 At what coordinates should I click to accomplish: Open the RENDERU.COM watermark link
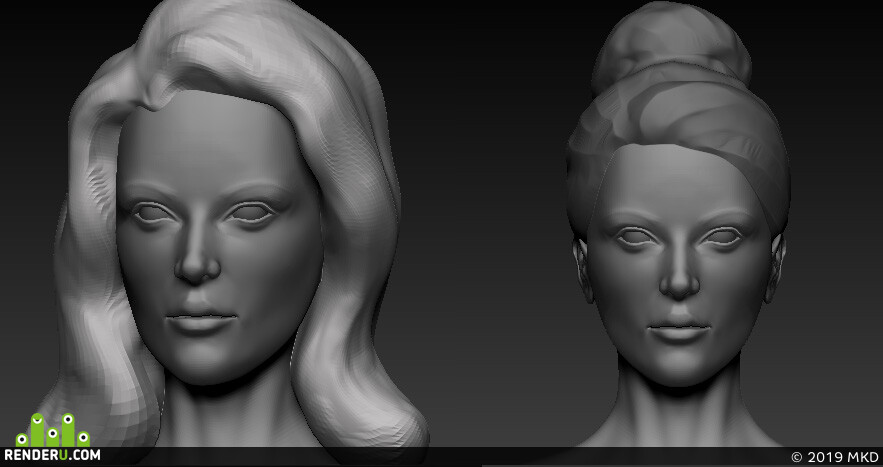tap(52, 455)
